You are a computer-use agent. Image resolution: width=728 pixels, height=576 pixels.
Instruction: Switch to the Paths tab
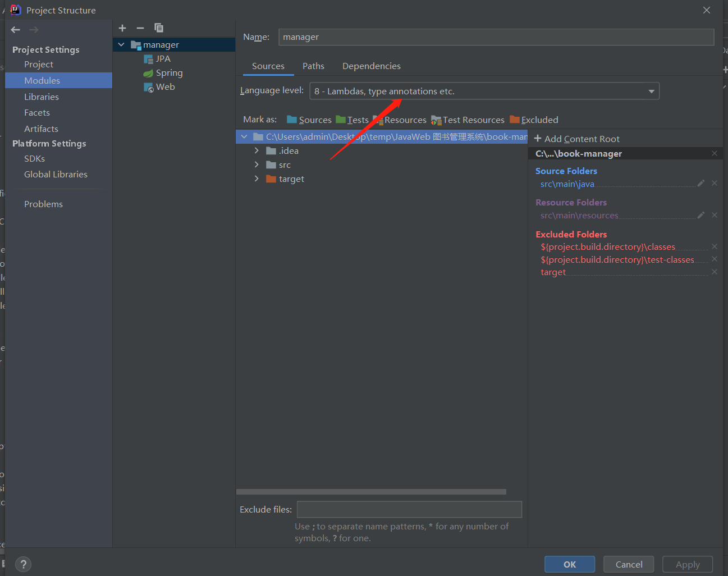[x=313, y=66]
